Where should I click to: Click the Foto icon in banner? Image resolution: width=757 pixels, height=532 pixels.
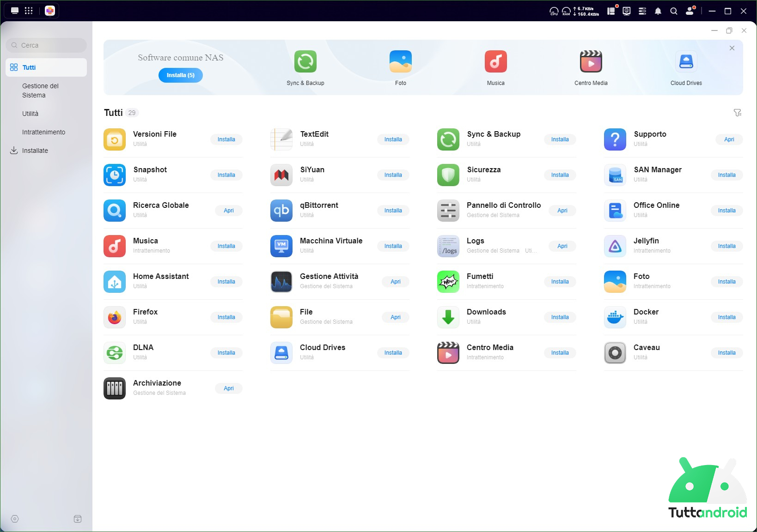tap(401, 61)
